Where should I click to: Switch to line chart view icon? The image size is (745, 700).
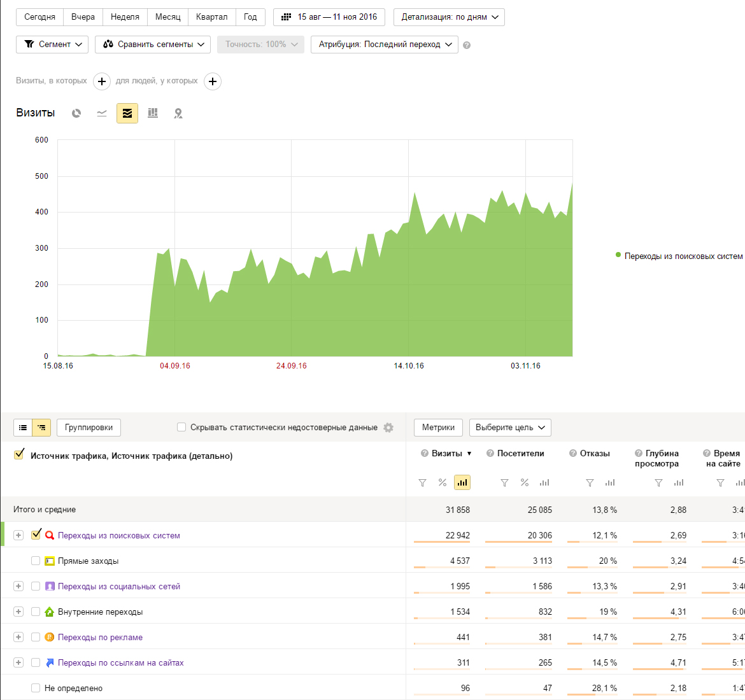[x=102, y=113]
